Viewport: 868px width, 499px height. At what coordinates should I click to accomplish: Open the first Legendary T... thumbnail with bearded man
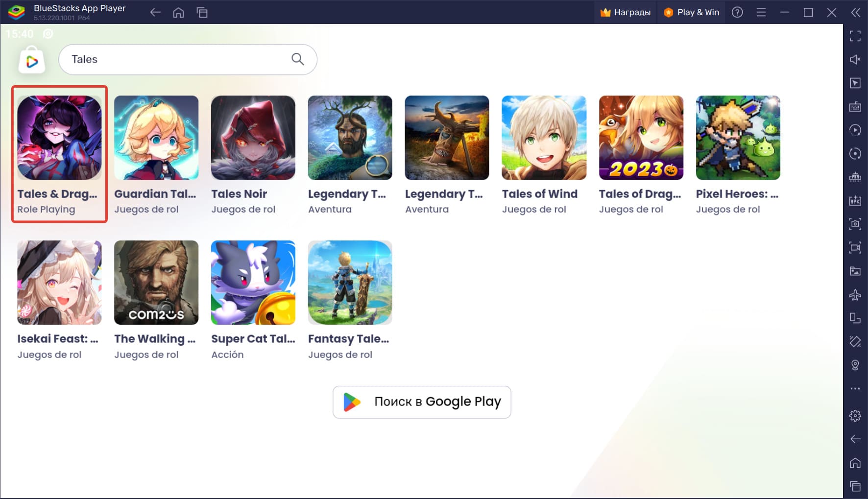coord(350,138)
